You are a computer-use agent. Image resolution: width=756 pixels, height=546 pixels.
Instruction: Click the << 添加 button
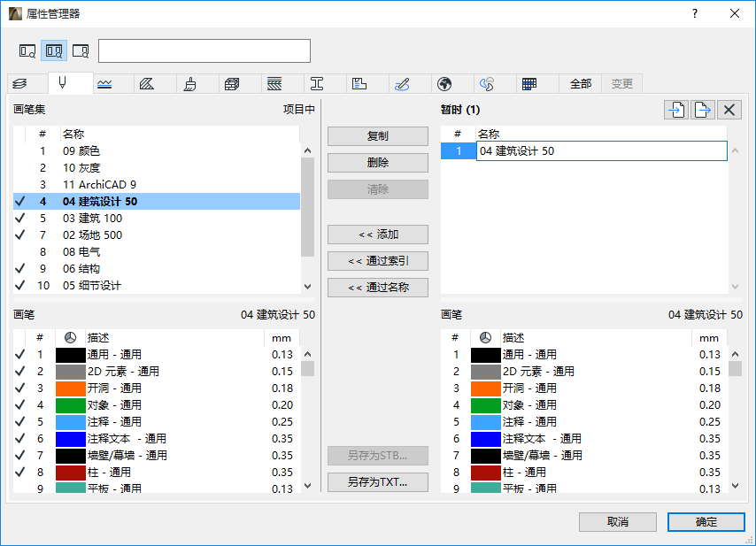point(377,235)
